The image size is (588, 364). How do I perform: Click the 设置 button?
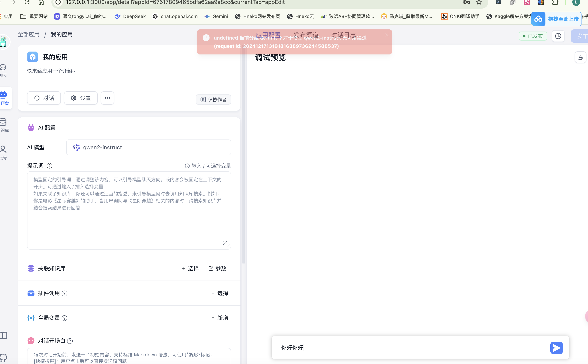(x=81, y=98)
